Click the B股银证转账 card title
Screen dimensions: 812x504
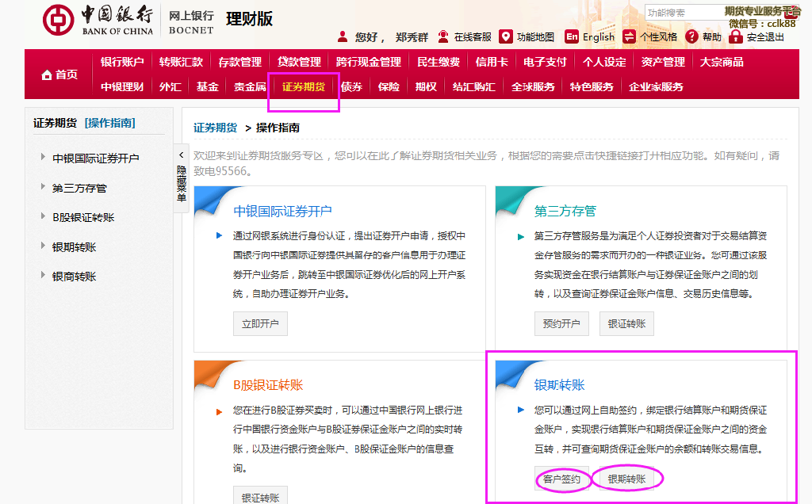(268, 385)
